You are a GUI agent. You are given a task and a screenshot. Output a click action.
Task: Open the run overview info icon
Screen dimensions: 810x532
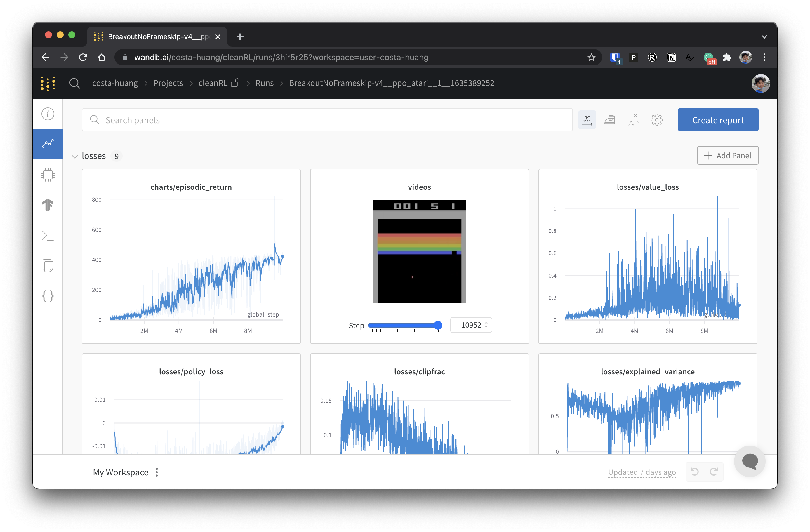pyautogui.click(x=48, y=114)
